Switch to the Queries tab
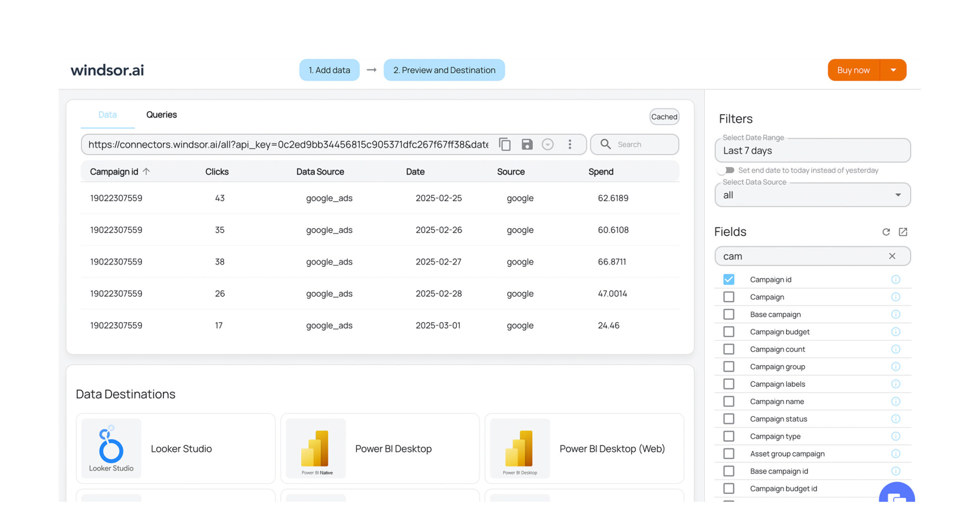 (x=161, y=114)
